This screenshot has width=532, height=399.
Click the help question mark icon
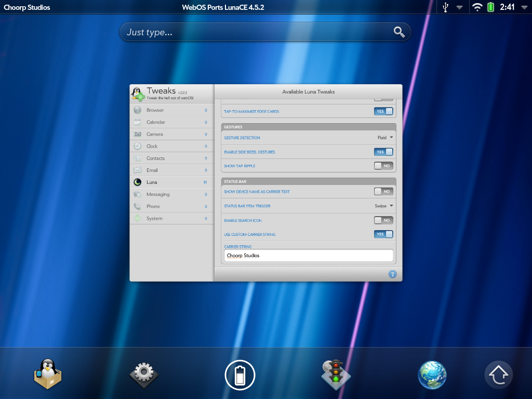(392, 274)
